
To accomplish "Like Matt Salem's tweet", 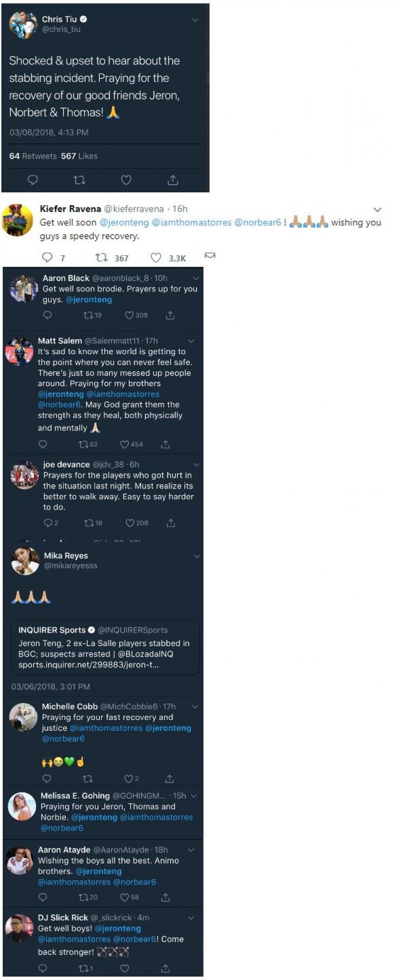I will pos(125,444).
